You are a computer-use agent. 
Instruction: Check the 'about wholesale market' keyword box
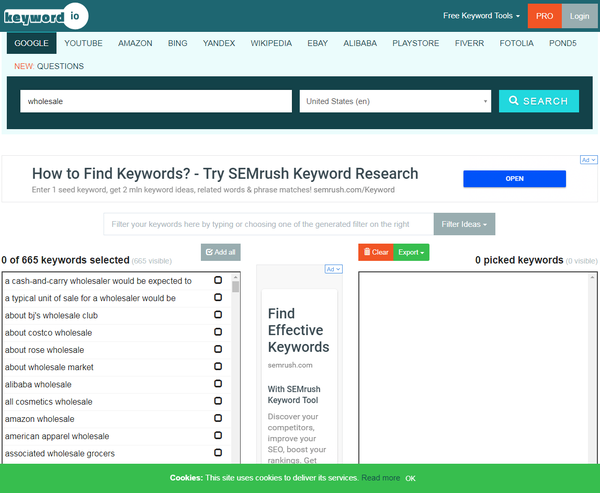click(218, 366)
